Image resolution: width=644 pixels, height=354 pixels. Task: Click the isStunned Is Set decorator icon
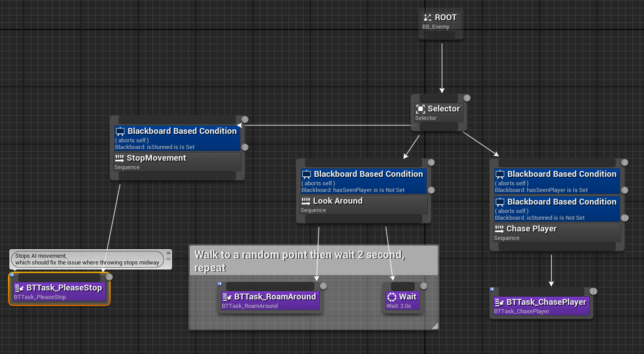point(120,132)
